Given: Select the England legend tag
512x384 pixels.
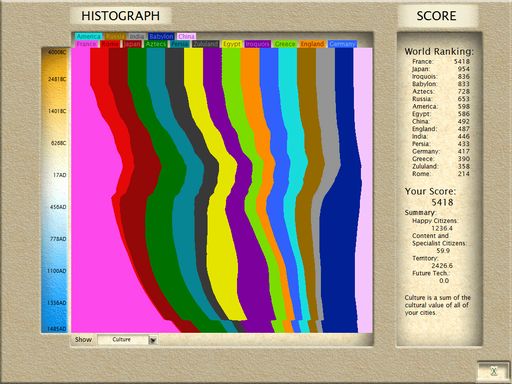Looking at the screenshot, I should [x=312, y=44].
